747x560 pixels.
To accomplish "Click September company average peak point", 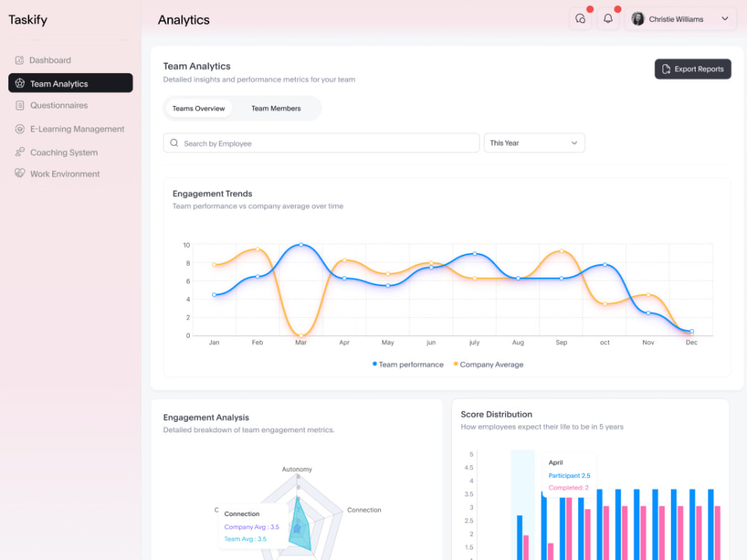I will tap(561, 250).
